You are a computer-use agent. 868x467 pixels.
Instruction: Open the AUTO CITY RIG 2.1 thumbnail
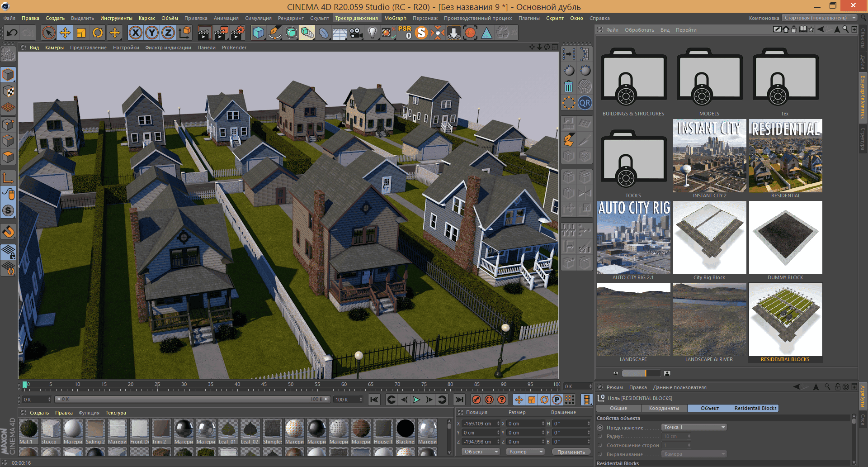pyautogui.click(x=633, y=238)
